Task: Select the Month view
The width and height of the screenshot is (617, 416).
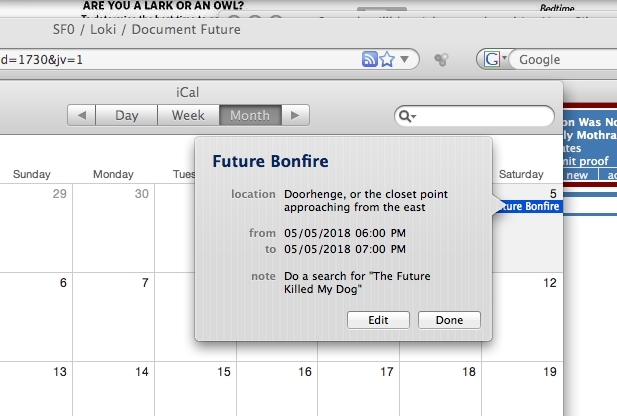Action: [x=249, y=115]
